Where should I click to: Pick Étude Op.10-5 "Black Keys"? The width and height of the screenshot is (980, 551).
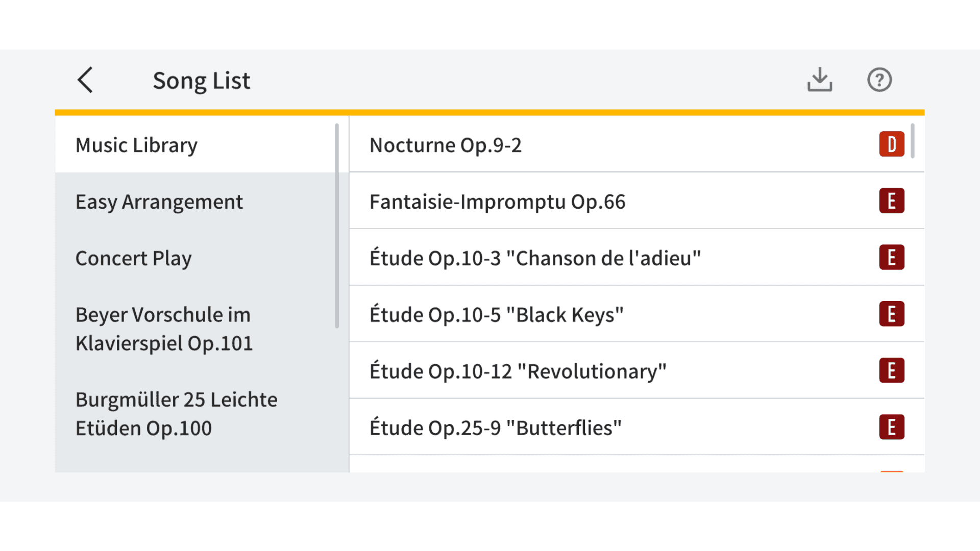point(497,315)
